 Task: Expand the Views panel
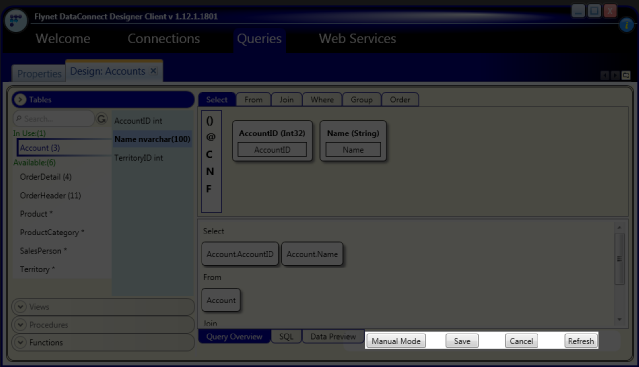(x=20, y=307)
